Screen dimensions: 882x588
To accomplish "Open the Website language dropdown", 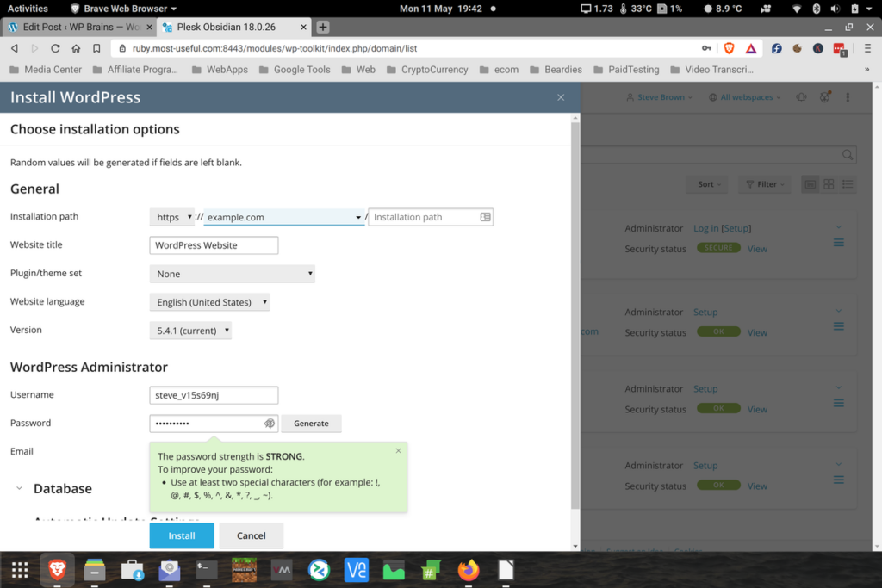I will [x=210, y=302].
